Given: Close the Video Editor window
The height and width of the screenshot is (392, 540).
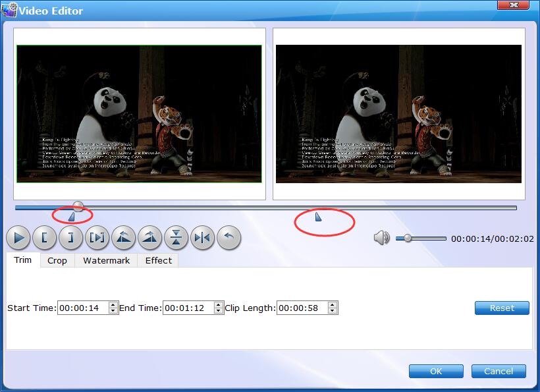Looking at the screenshot, I should (x=513, y=5).
